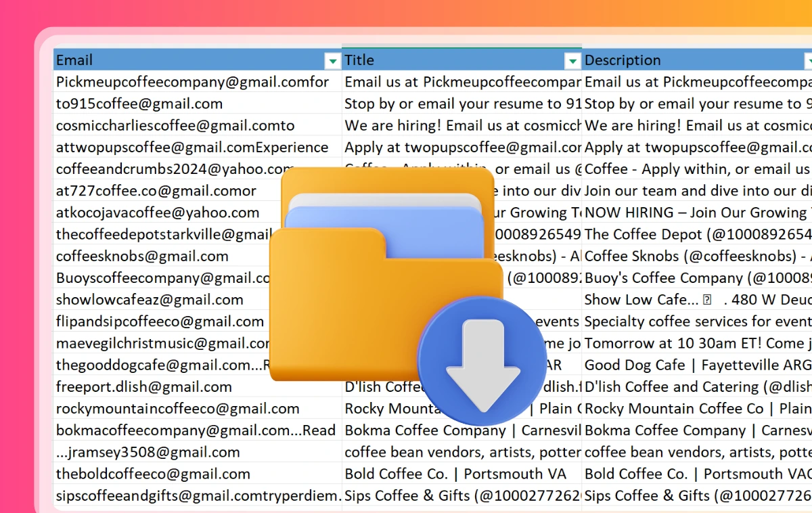Select Description cell 'D'lish Coffee and Catering'
This screenshot has width=812, height=513.
point(697,386)
